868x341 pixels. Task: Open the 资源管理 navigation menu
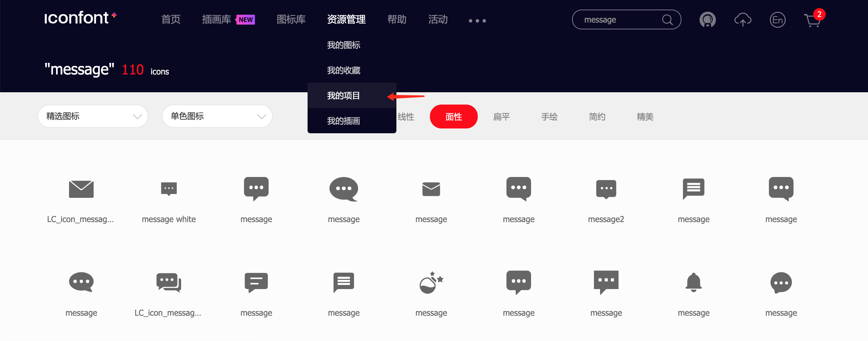[x=346, y=19]
